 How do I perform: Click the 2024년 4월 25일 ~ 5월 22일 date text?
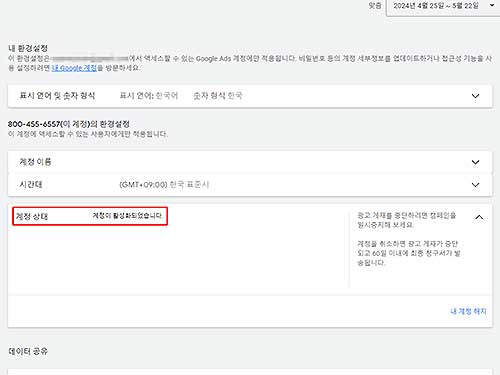436,6
